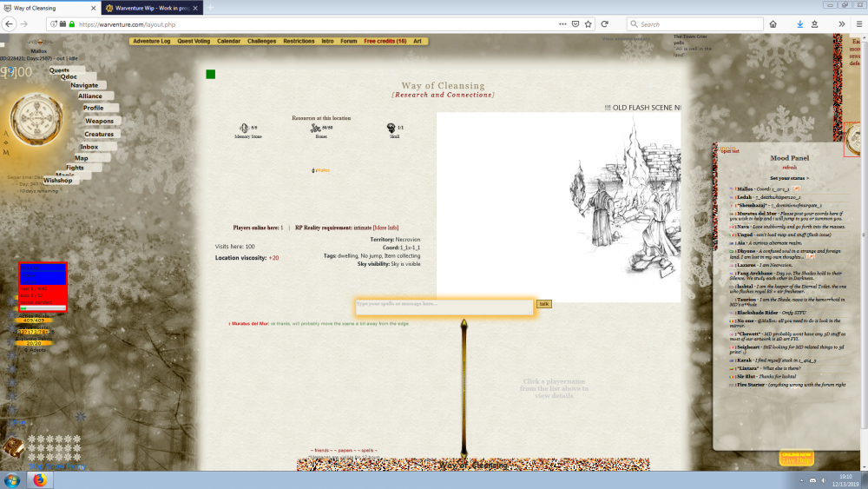
Task: Click Muratus del Mur in mood list
Action: pyautogui.click(x=757, y=213)
